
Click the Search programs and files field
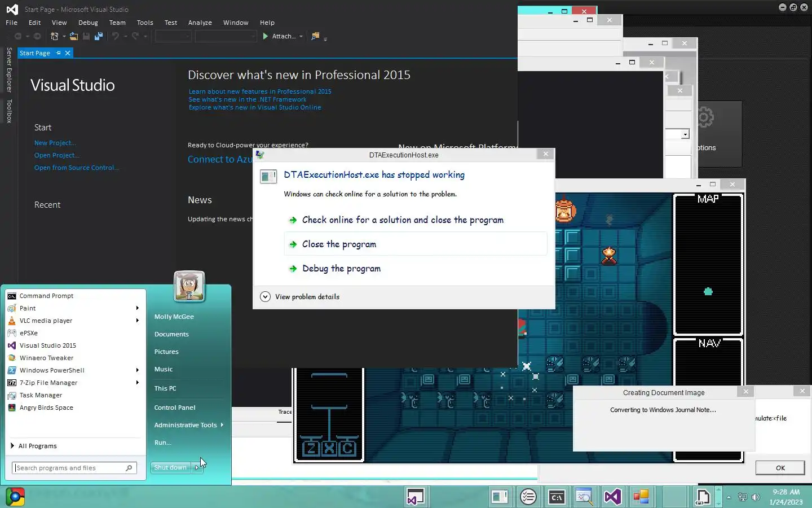(x=74, y=468)
